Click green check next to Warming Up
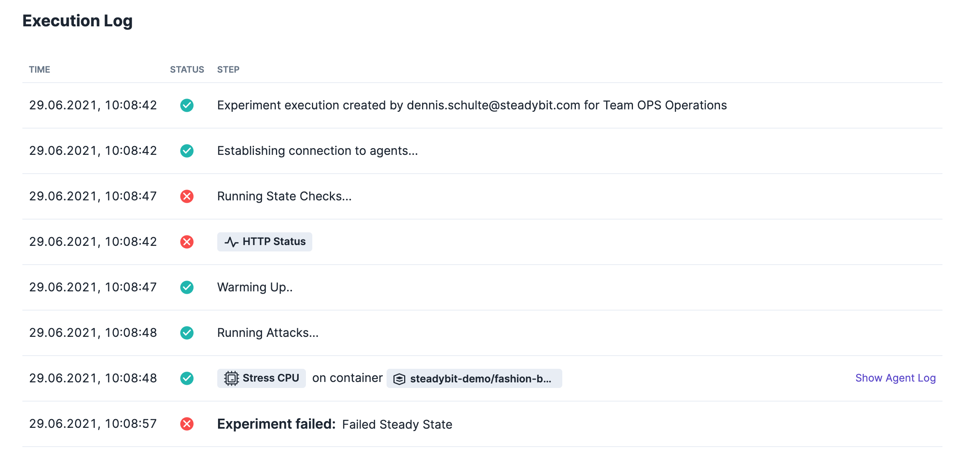 click(186, 287)
